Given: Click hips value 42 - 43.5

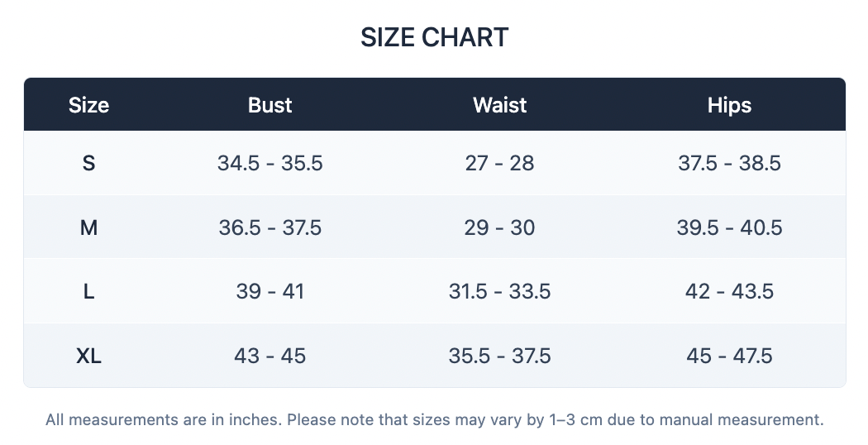Looking at the screenshot, I should click(729, 291).
